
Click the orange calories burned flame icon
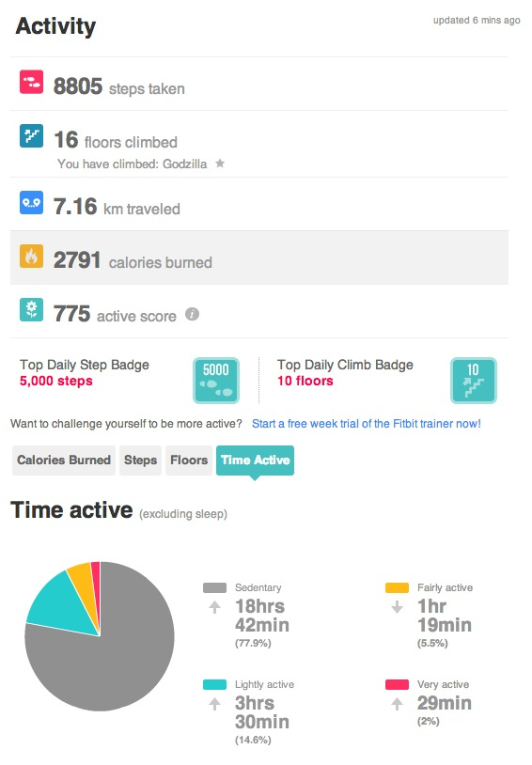click(x=31, y=257)
